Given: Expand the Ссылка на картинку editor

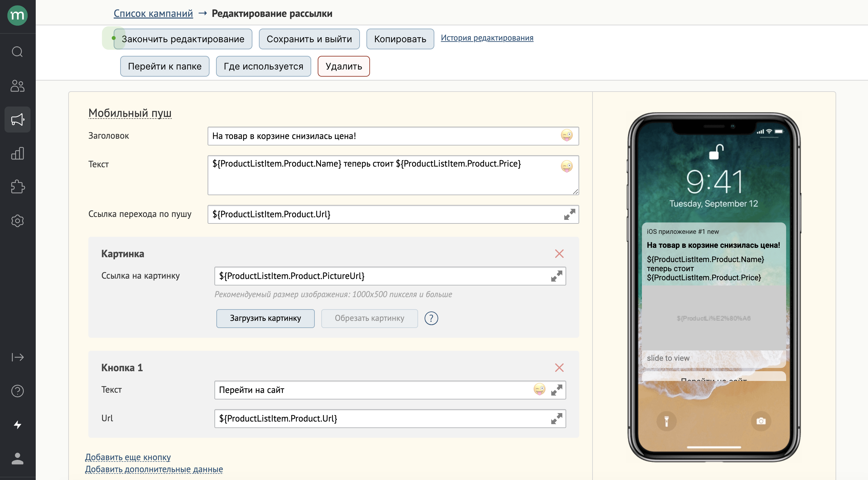Looking at the screenshot, I should point(556,276).
